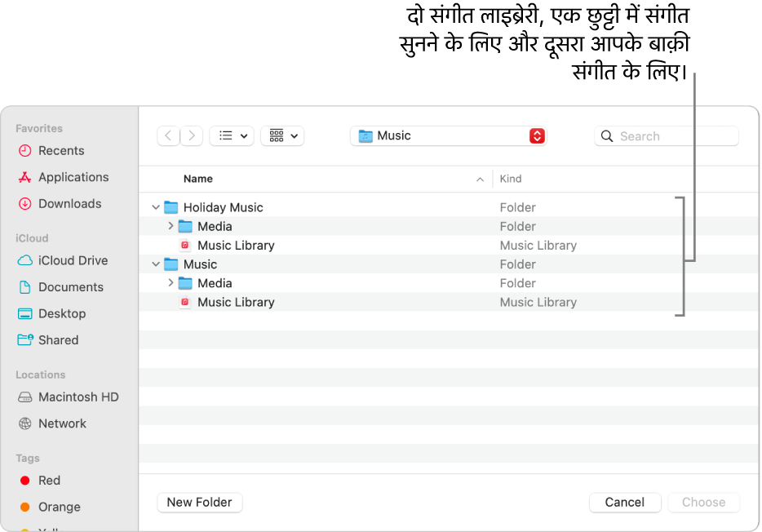
Task: Expand the Media folder under Holiday Music
Action: click(x=171, y=226)
